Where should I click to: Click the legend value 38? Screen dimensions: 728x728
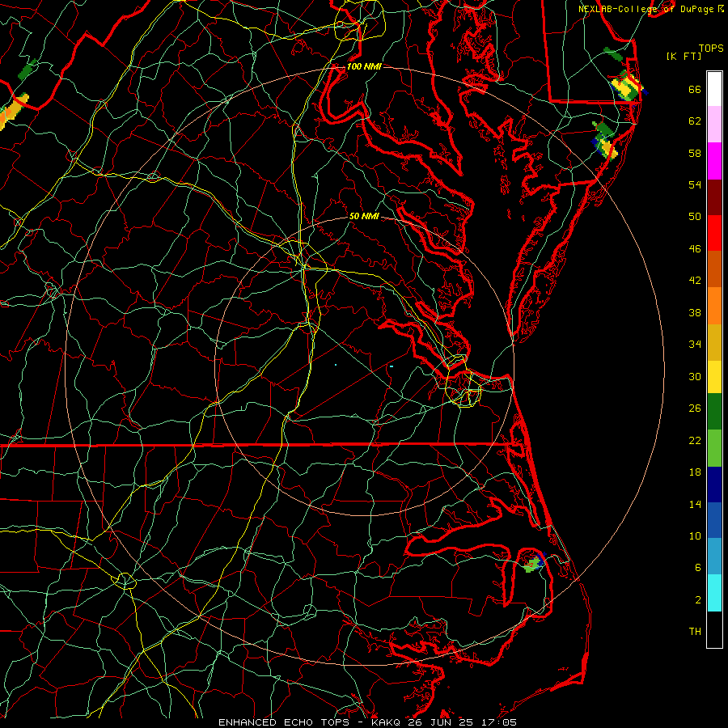click(695, 312)
